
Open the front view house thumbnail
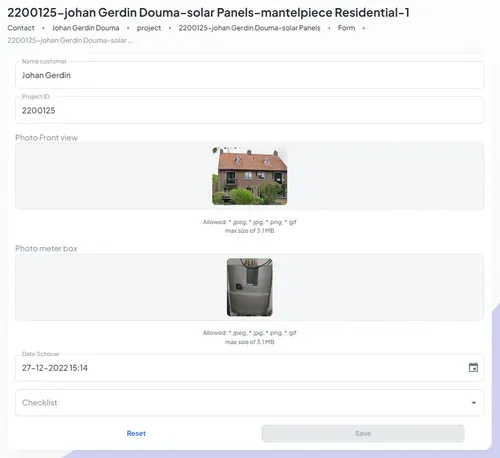coord(250,176)
